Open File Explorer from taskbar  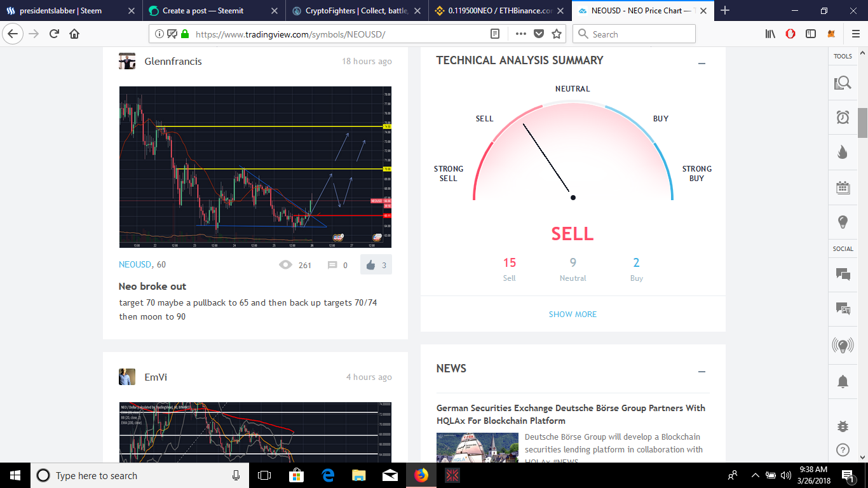359,475
